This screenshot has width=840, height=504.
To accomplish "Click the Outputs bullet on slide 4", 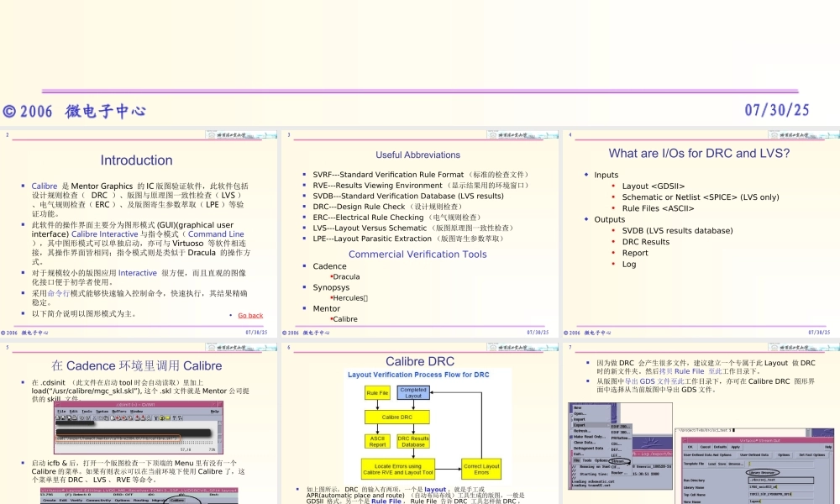I will click(x=609, y=219).
